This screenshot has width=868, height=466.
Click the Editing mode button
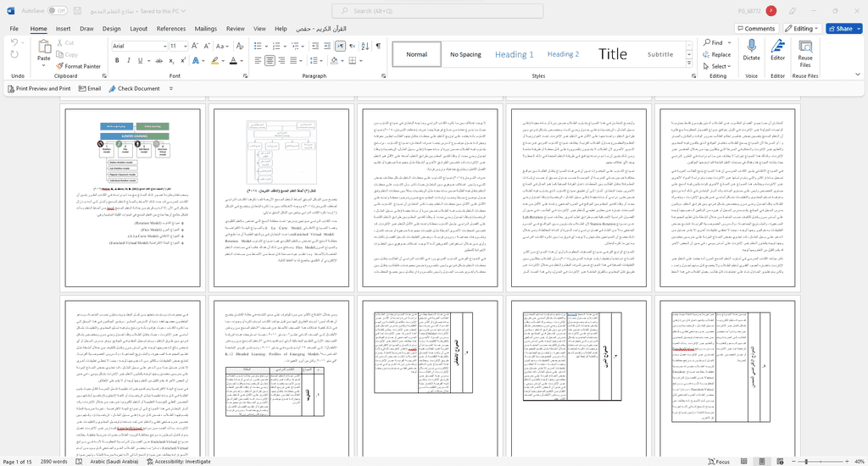click(802, 29)
